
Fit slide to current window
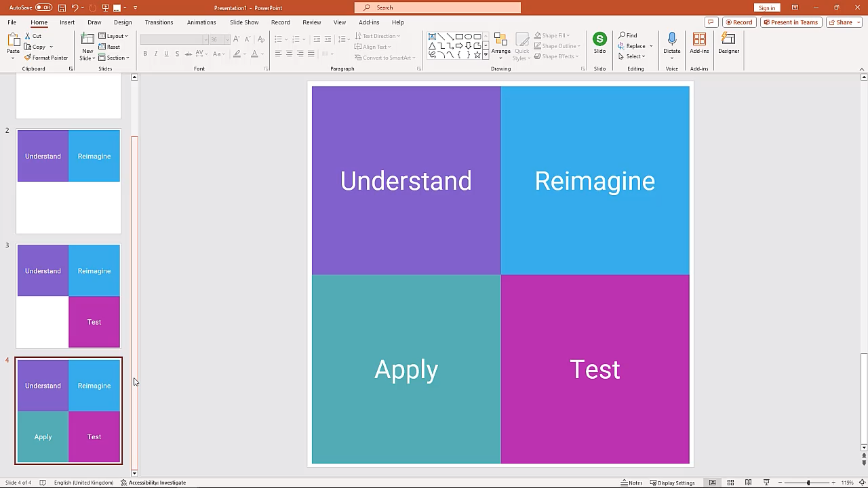(862, 483)
